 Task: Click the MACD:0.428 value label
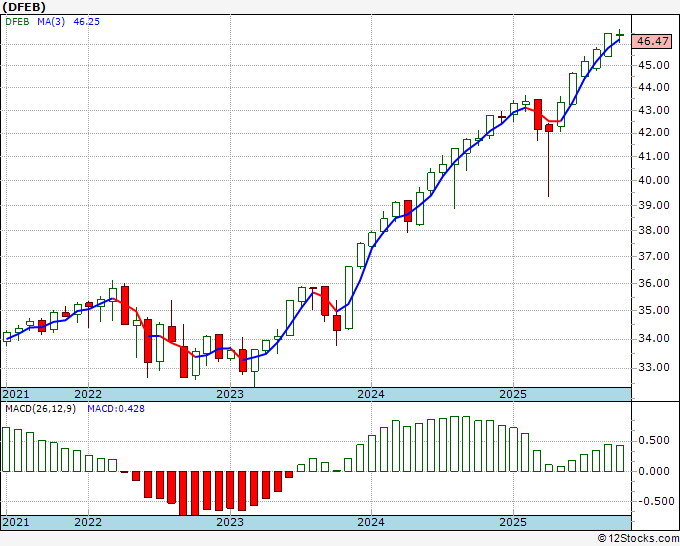point(116,409)
